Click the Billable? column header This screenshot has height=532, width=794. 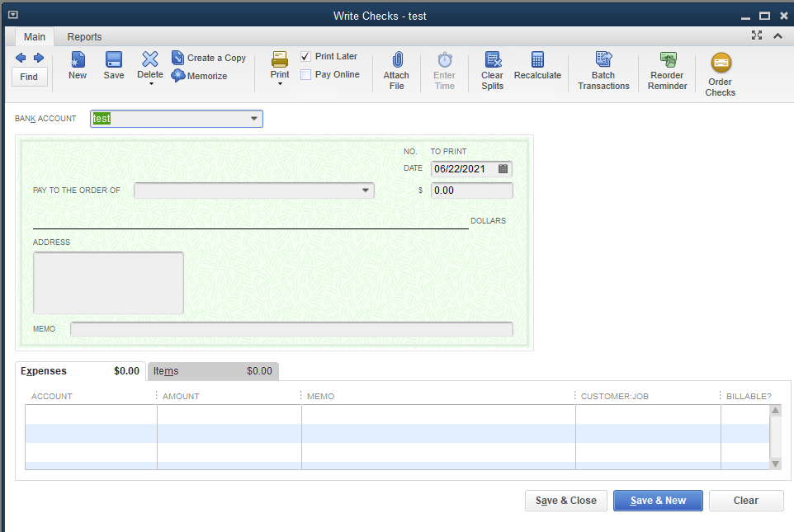[x=749, y=397]
